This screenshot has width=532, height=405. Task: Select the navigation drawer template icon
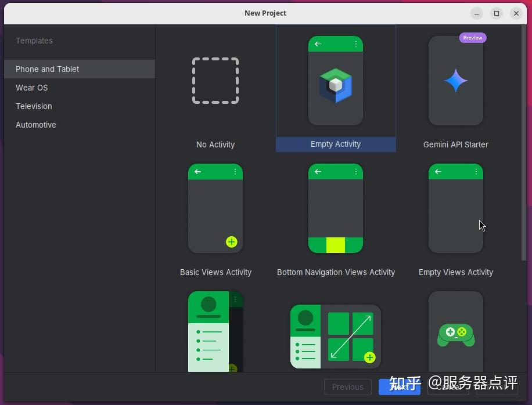pos(215,334)
